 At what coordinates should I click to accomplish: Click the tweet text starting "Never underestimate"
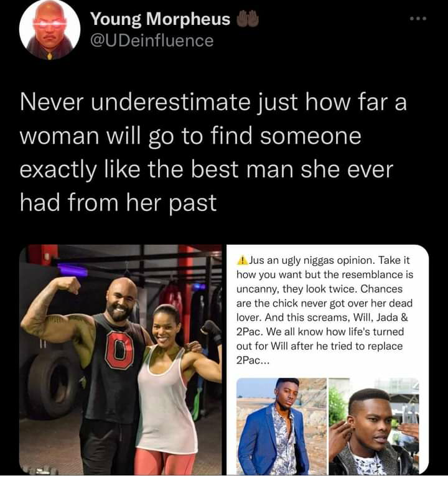coord(213,152)
